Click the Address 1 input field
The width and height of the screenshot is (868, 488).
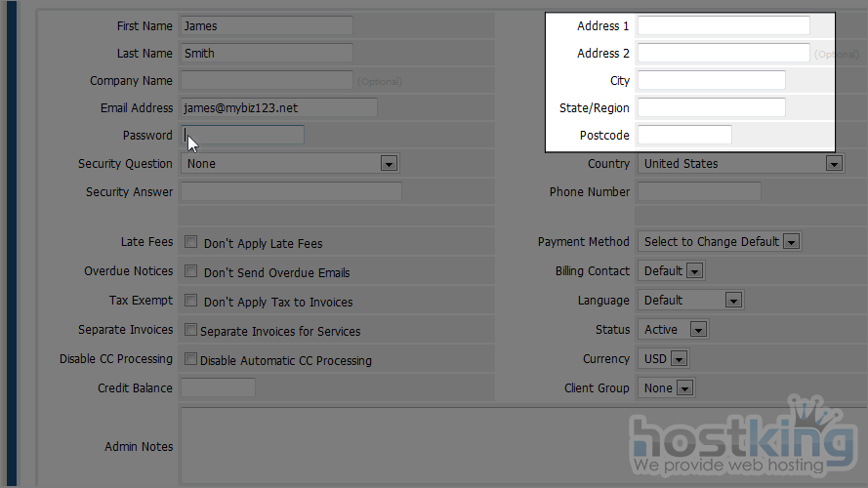[723, 26]
